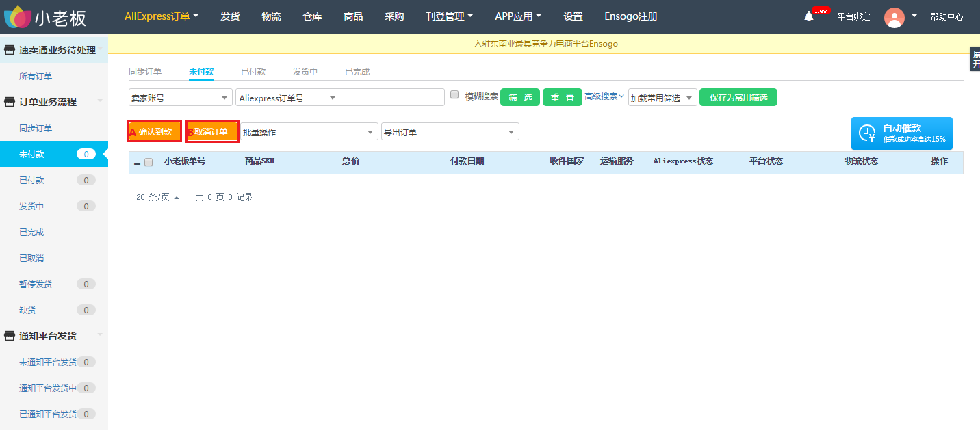Click the clock icon in 自动催款
980x435 pixels.
pos(867,133)
